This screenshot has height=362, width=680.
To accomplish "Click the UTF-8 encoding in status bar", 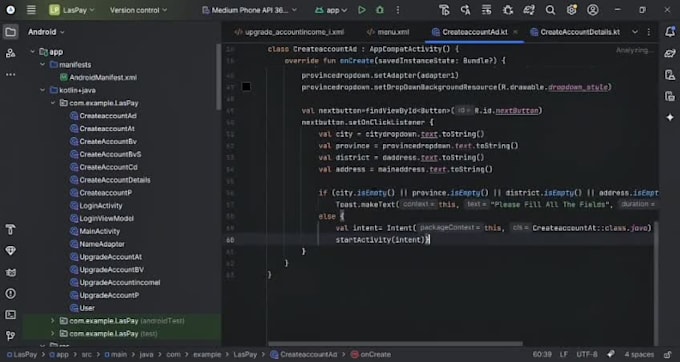I will tap(587, 354).
